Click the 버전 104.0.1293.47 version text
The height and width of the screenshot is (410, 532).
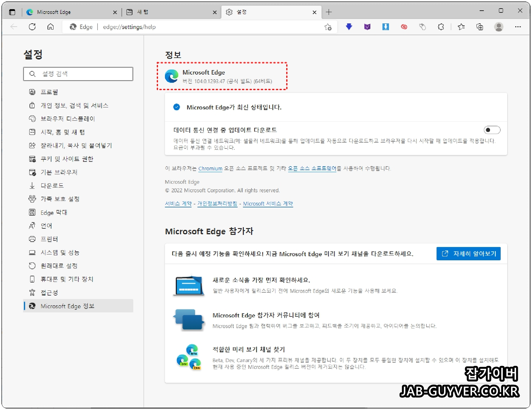(227, 81)
